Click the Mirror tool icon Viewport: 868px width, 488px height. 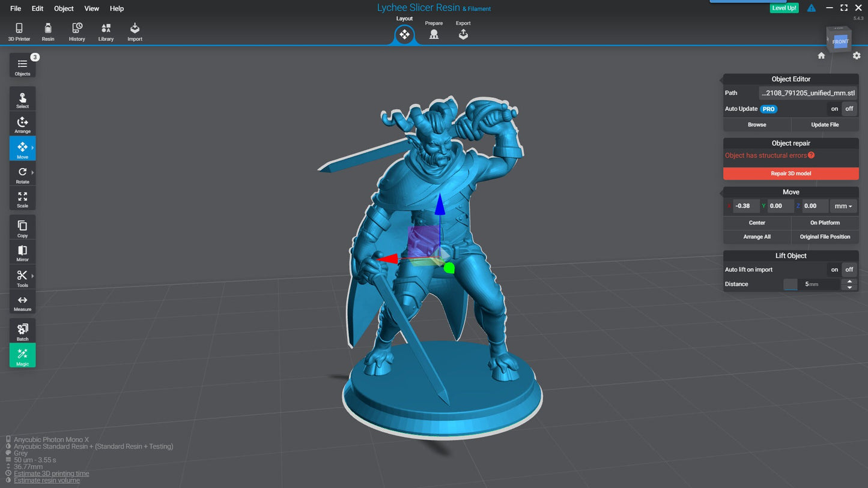(22, 253)
